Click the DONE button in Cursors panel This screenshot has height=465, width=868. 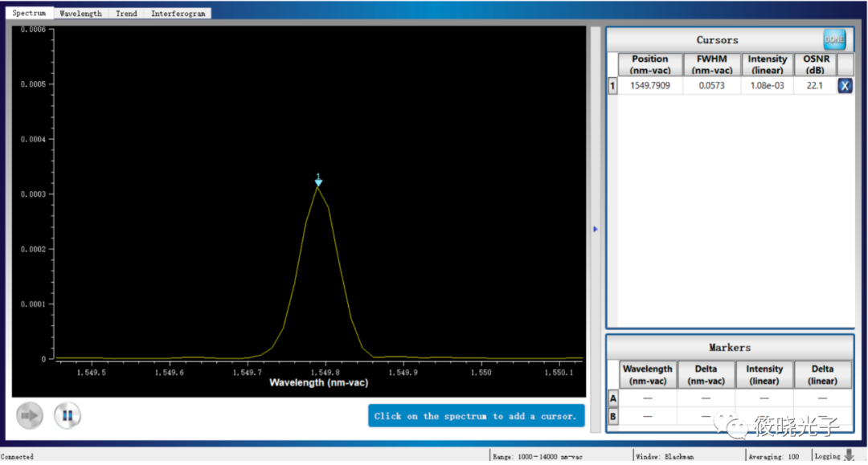pos(833,39)
